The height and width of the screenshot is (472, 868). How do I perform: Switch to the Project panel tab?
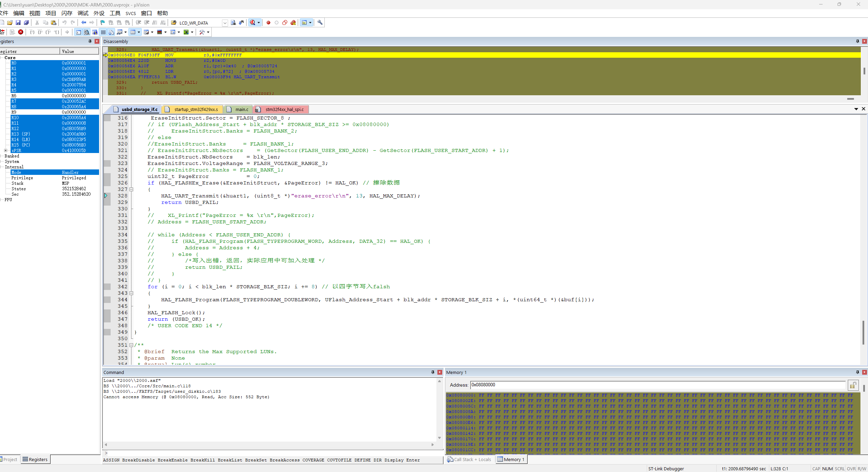click(9, 459)
